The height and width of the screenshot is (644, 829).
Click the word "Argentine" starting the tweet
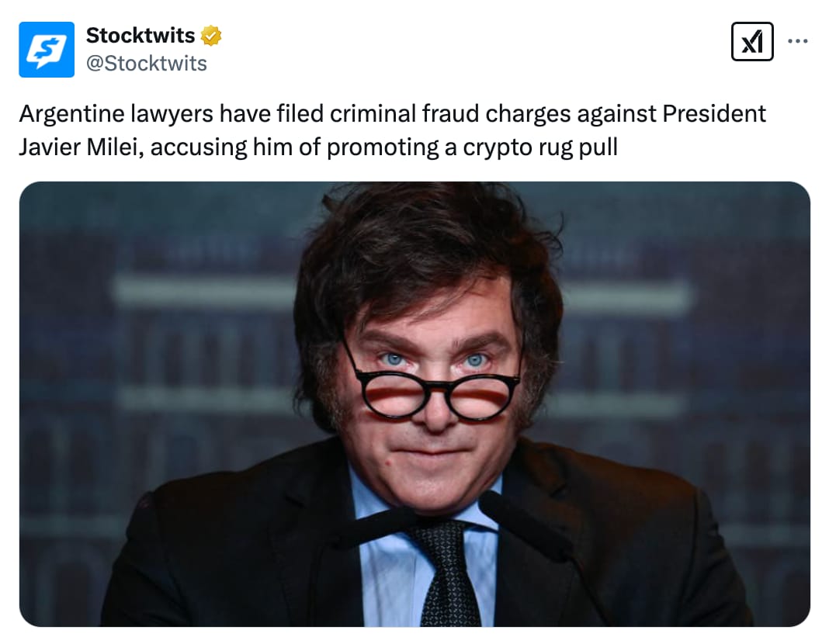coord(71,114)
